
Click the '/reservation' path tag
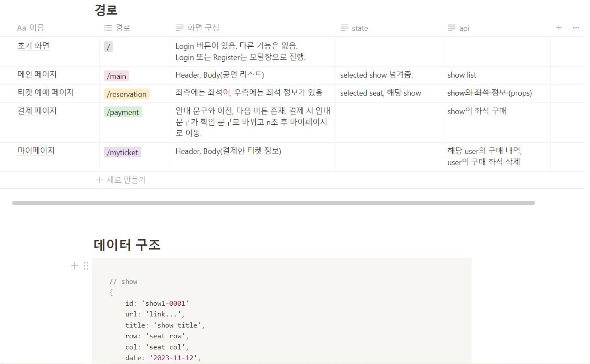(127, 94)
